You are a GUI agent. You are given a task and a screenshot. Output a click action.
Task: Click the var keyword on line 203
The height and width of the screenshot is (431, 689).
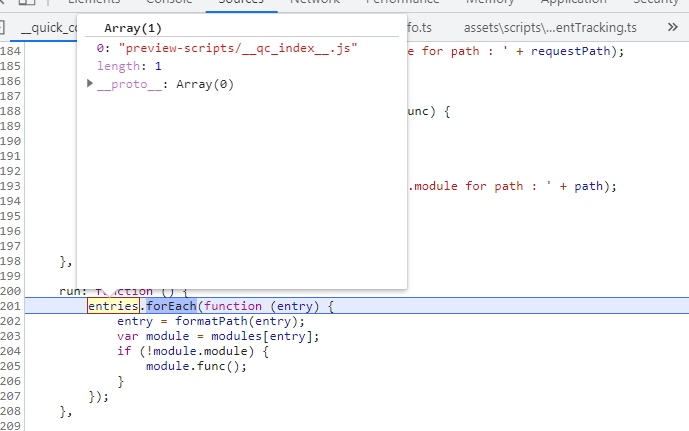click(128, 336)
